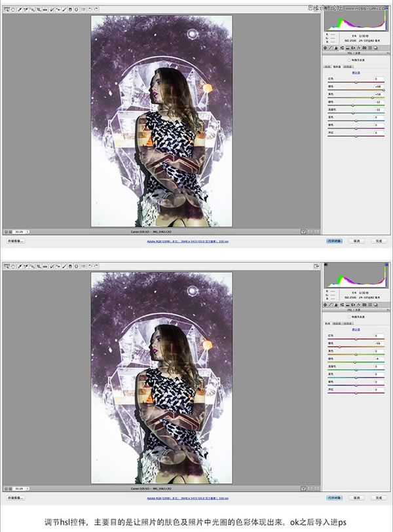
Task: Select the Hand tool in upper window toolbar
Action: 13,10
